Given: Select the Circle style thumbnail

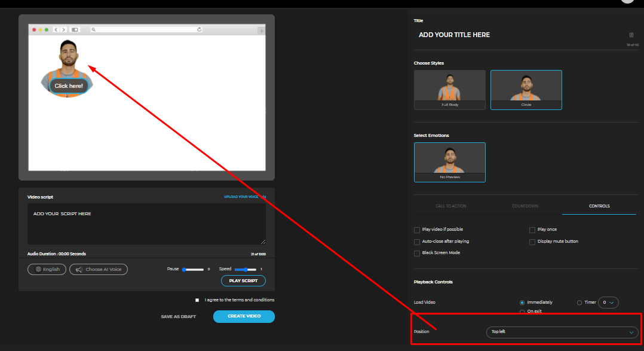Looking at the screenshot, I should pos(526,90).
